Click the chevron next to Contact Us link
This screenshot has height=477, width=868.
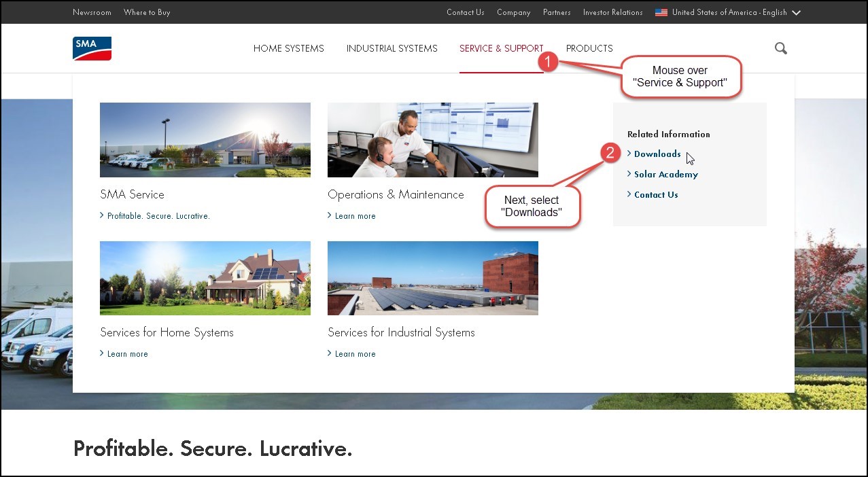(x=629, y=194)
